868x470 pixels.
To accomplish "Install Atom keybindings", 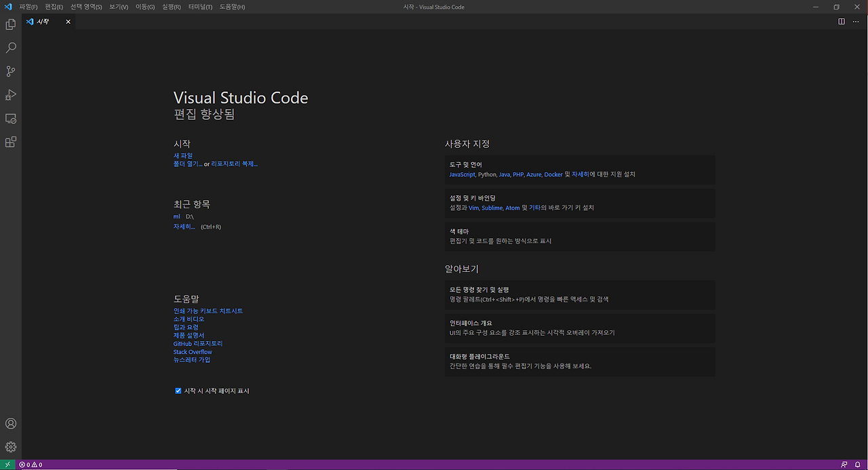I will [513, 208].
